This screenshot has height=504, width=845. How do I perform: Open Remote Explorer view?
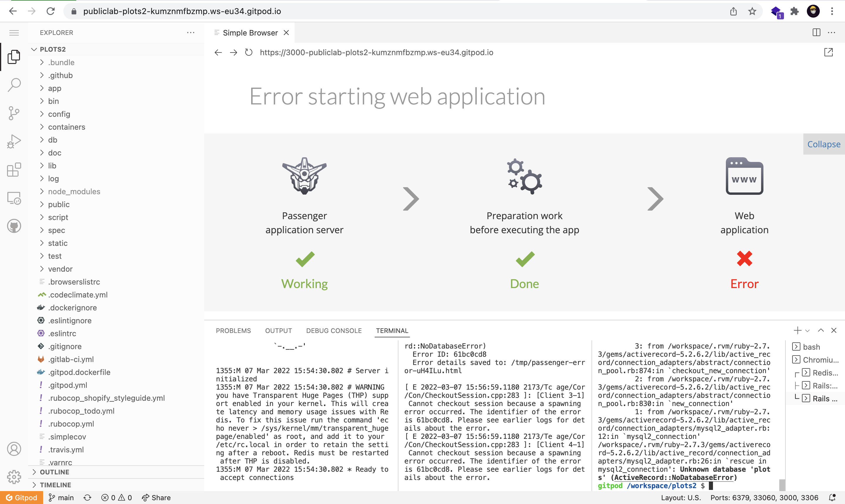(14, 198)
